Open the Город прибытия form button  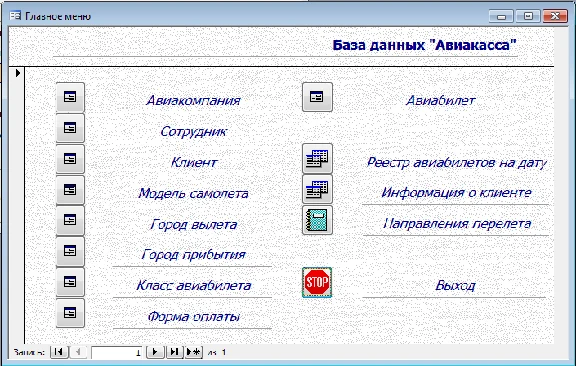tap(70, 251)
